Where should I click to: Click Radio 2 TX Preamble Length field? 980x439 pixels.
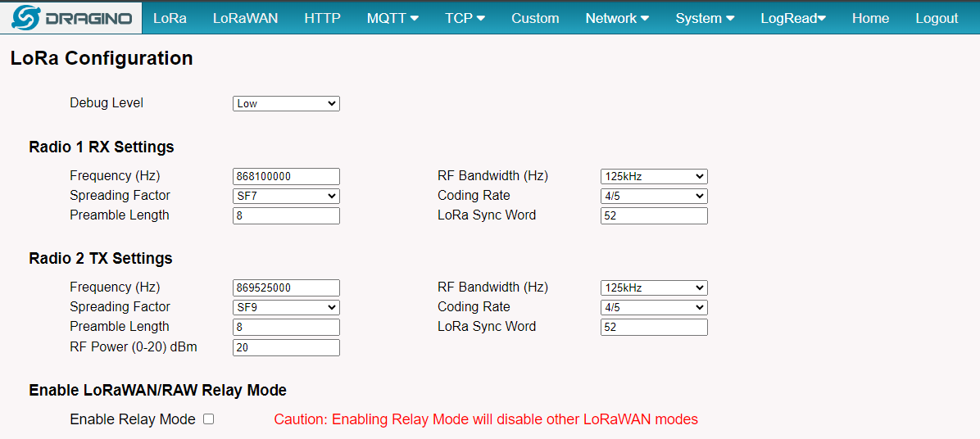[x=286, y=328]
